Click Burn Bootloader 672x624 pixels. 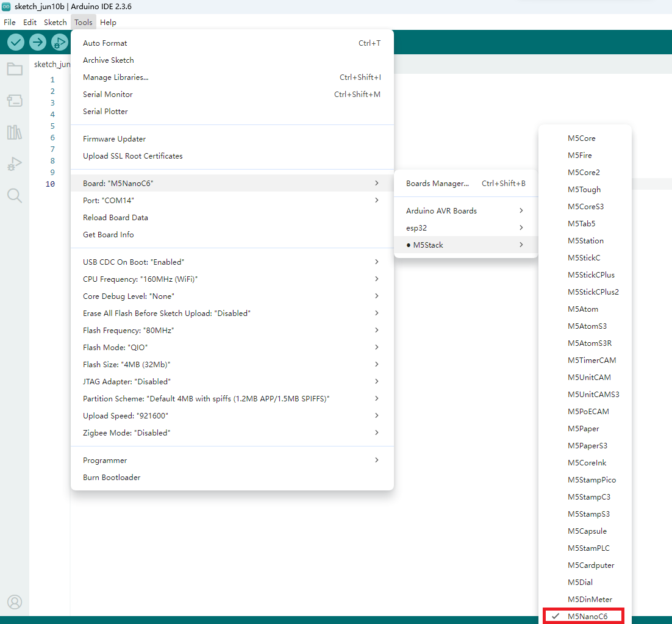(232, 478)
